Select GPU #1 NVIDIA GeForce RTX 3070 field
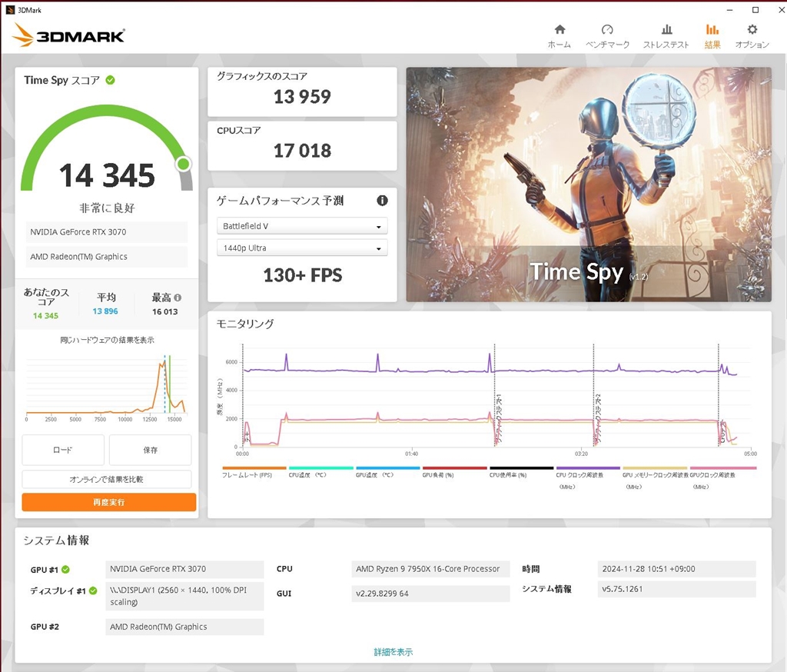Screen dimensions: 787x672 184,569
